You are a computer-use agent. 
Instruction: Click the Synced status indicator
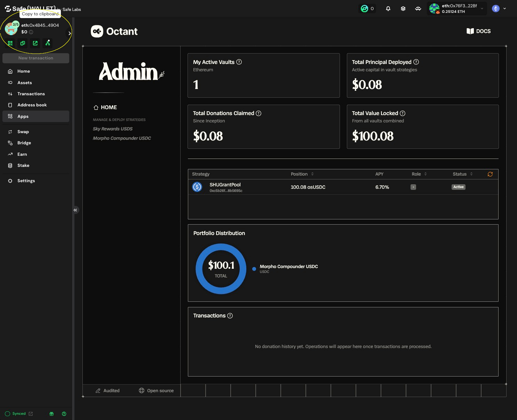click(15, 414)
